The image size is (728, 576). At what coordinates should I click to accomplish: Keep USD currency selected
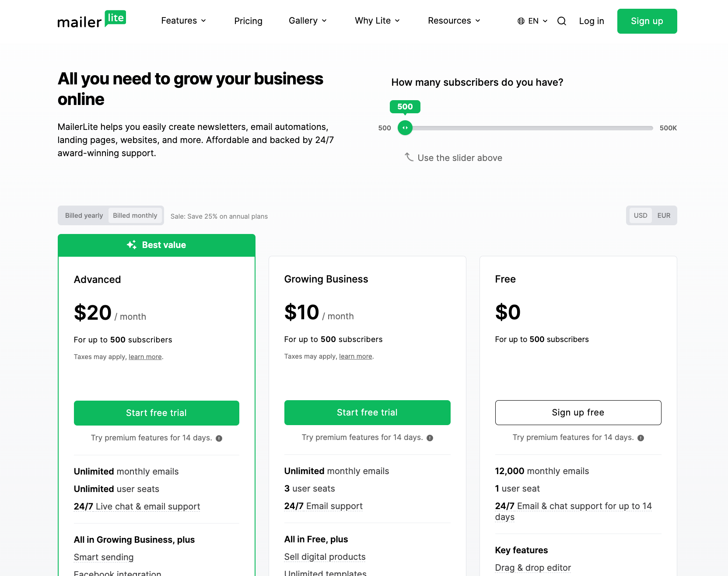(x=640, y=215)
